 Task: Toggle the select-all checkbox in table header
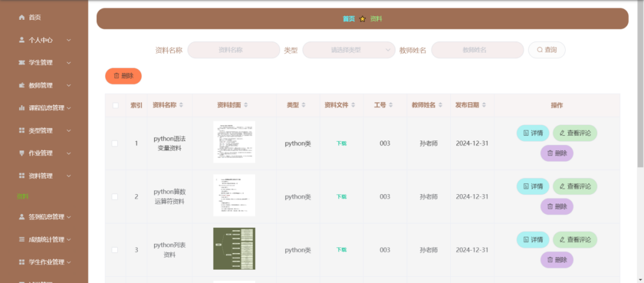[x=115, y=106]
